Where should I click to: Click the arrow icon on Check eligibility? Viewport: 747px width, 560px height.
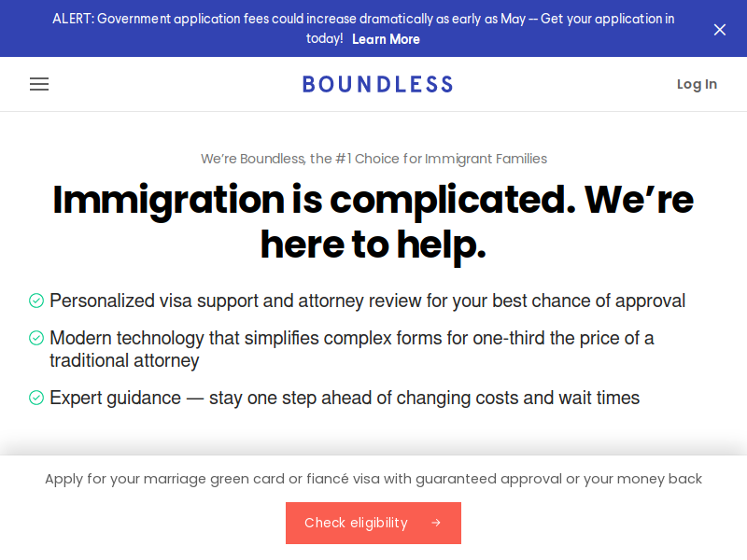(436, 523)
